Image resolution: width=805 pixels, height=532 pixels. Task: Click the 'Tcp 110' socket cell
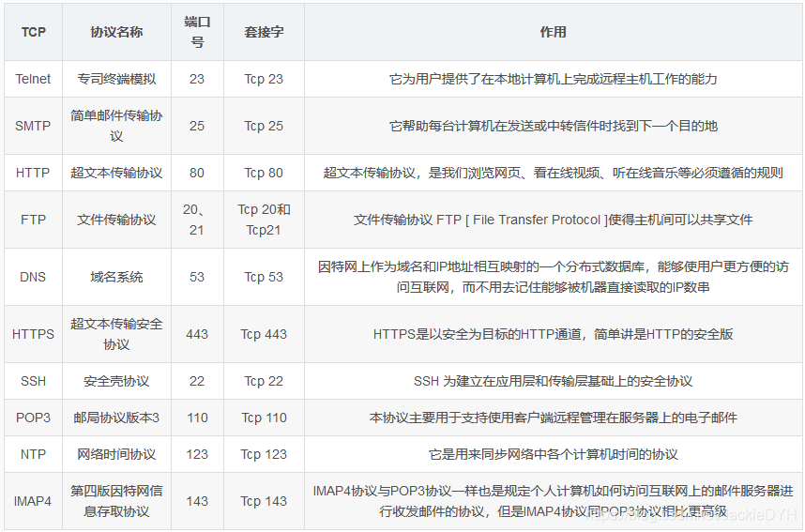tap(264, 418)
